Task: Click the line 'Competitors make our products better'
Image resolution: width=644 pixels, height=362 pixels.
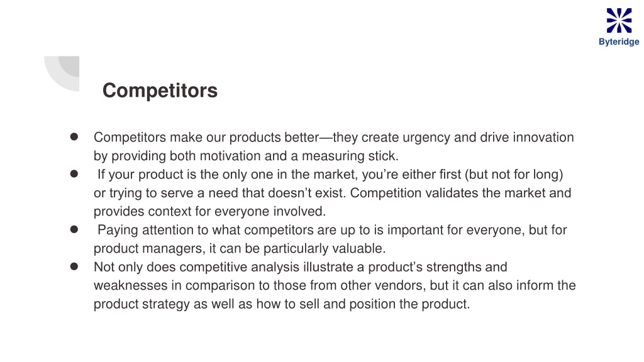Action: 333,138
